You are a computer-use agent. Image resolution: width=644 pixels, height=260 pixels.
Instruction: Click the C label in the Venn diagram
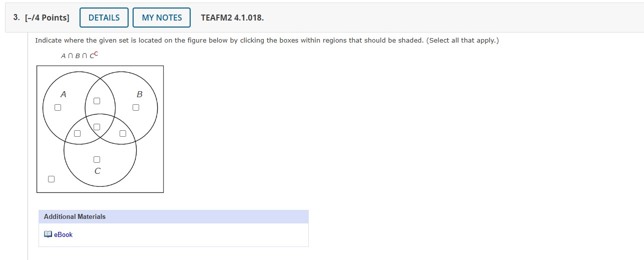tap(97, 171)
